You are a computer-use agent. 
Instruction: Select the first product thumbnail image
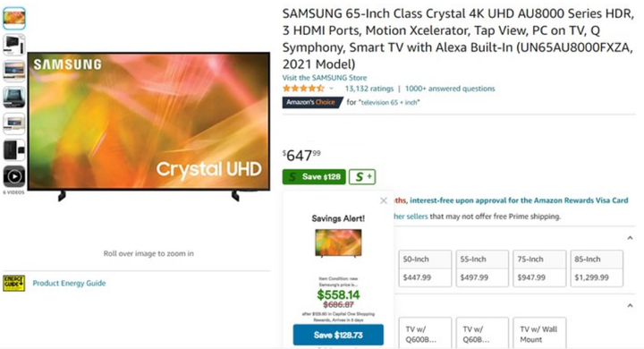pos(14,18)
